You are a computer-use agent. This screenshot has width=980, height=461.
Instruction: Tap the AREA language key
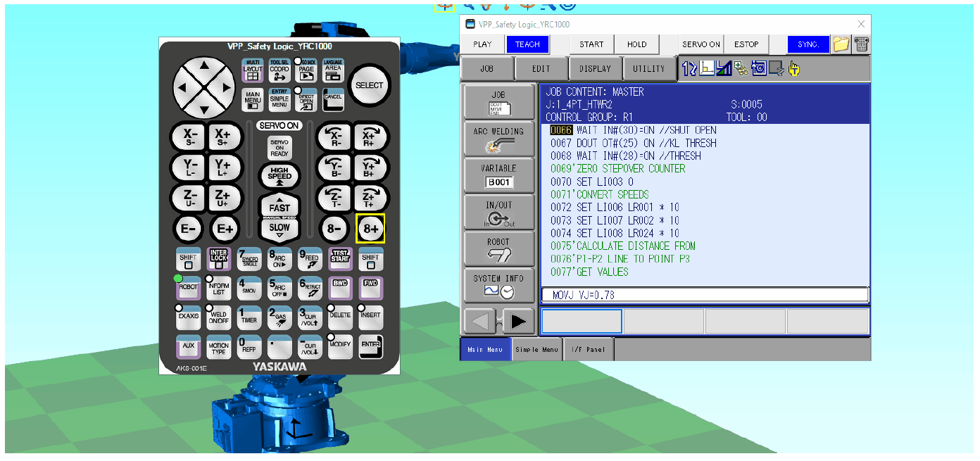pyautogui.click(x=333, y=70)
